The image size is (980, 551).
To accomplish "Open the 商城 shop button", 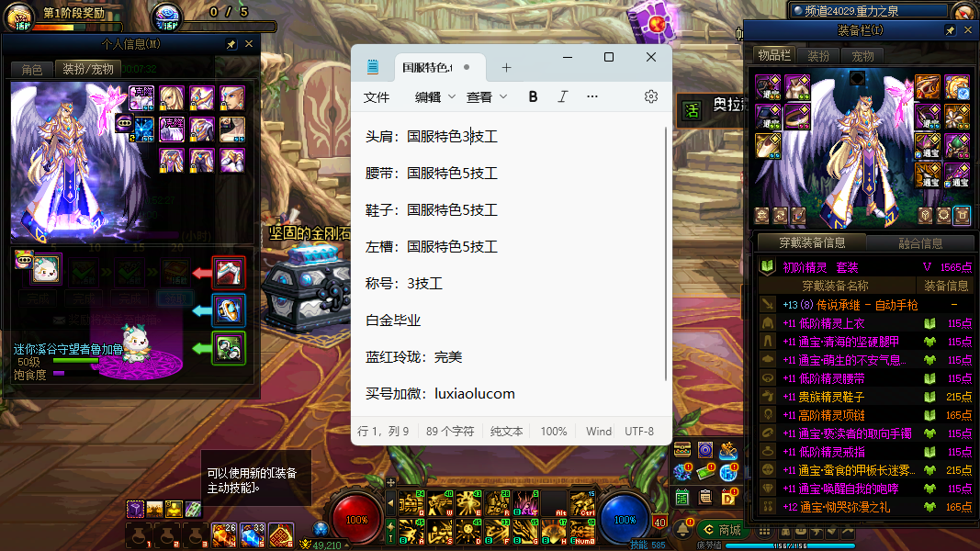I will point(721,530).
